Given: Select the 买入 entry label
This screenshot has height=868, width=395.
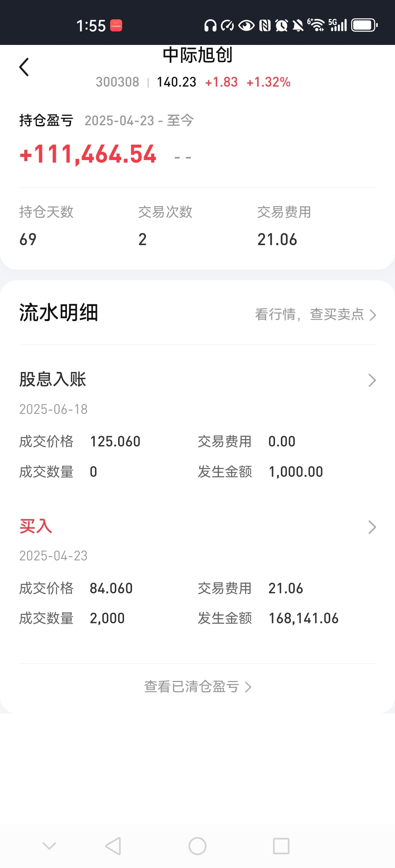Looking at the screenshot, I should pyautogui.click(x=36, y=526).
